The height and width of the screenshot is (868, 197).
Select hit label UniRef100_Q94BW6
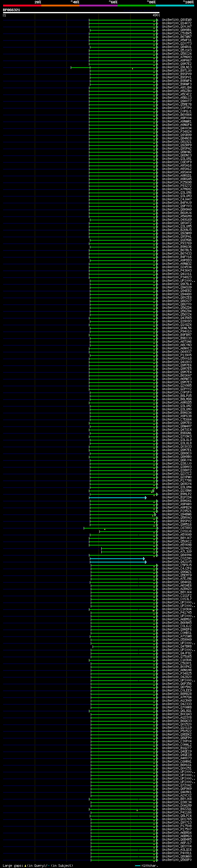pyautogui.click(x=177, y=515)
